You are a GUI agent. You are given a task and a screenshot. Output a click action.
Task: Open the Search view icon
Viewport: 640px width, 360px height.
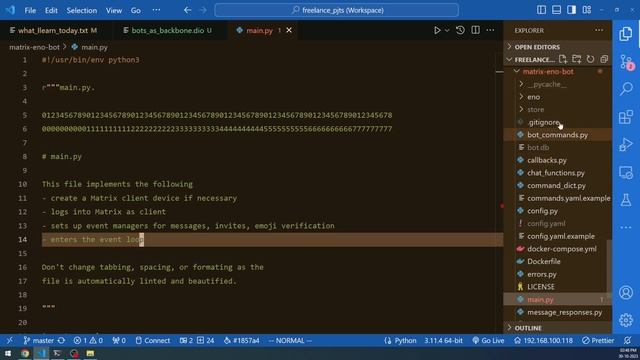coord(626,89)
